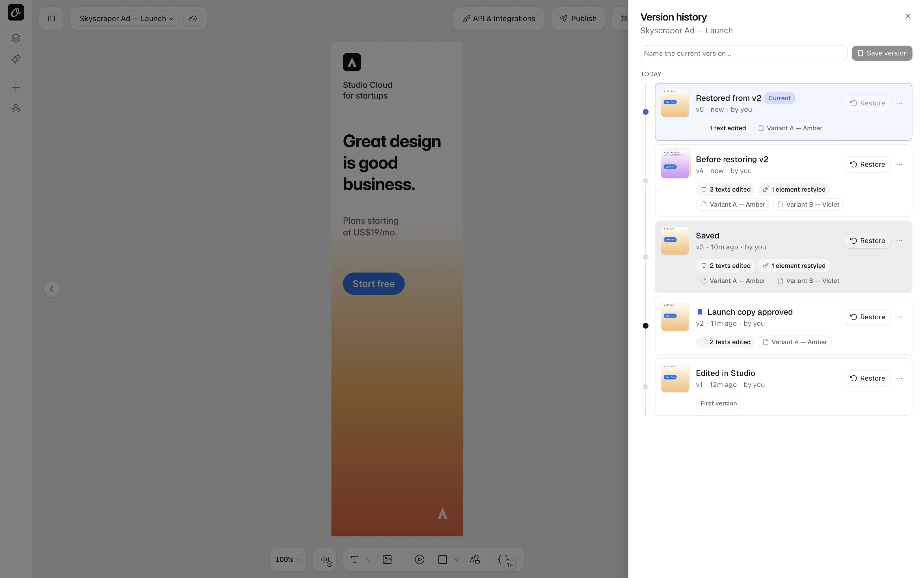Select the Rectangle shape tool
924x578 pixels.
point(443,560)
